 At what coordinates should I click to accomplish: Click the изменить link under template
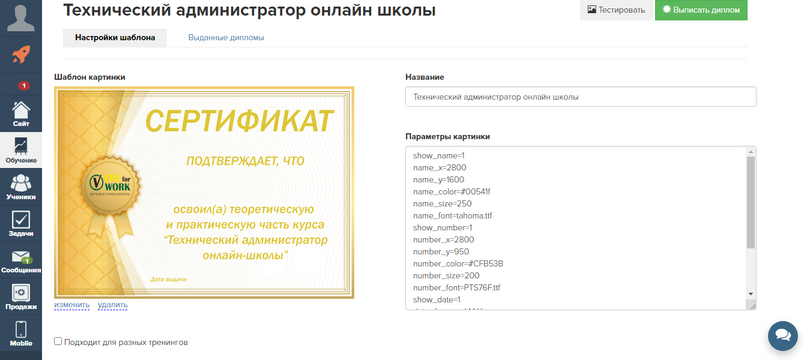pyautogui.click(x=72, y=305)
